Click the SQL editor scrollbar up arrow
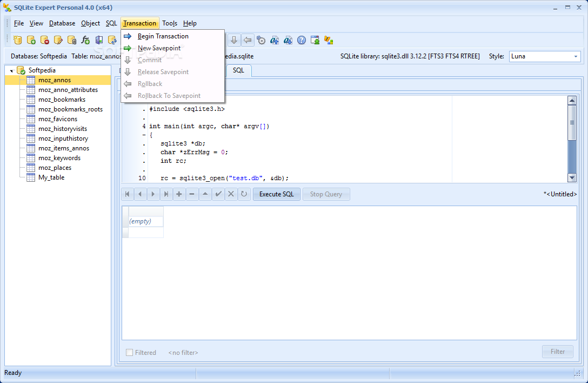The width and height of the screenshot is (588, 383). (x=572, y=100)
